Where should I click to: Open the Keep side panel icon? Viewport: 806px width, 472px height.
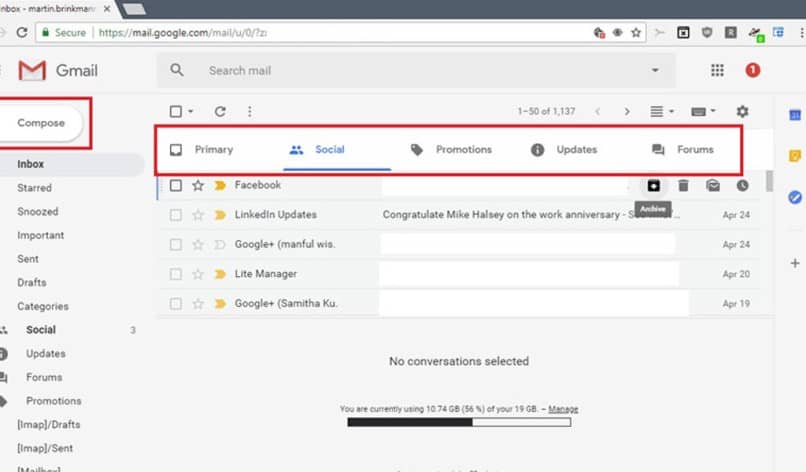coord(795,155)
